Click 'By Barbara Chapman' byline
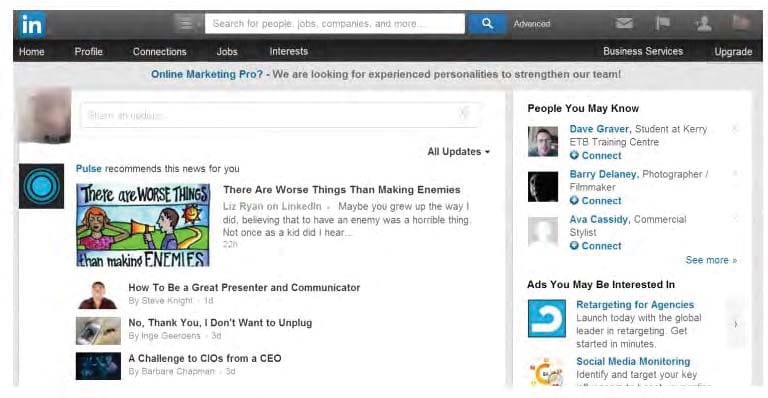The width and height of the screenshot is (768, 398). point(171,371)
